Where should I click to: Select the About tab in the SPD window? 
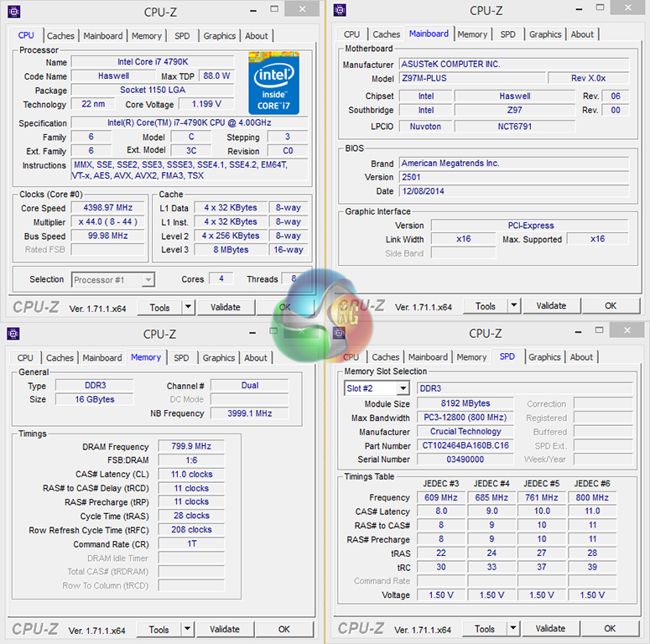point(581,357)
